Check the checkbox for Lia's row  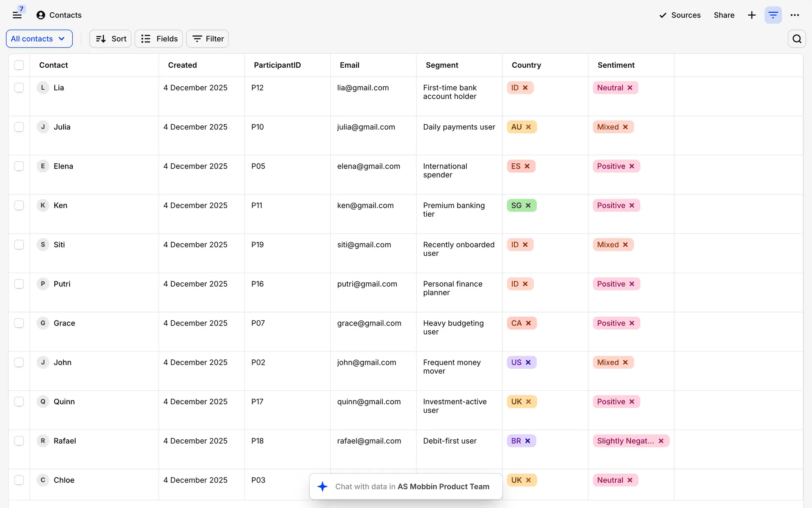[19, 88]
